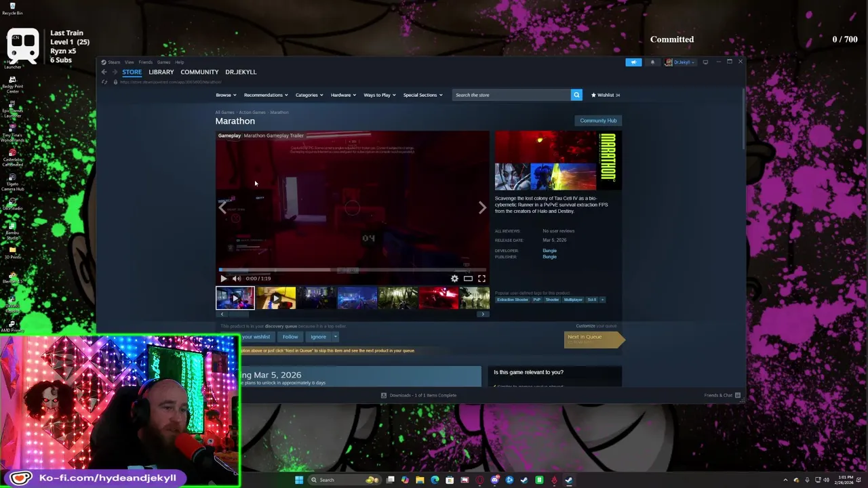Image resolution: width=868 pixels, height=488 pixels.
Task: Click Customize your queue link
Action: point(597,326)
